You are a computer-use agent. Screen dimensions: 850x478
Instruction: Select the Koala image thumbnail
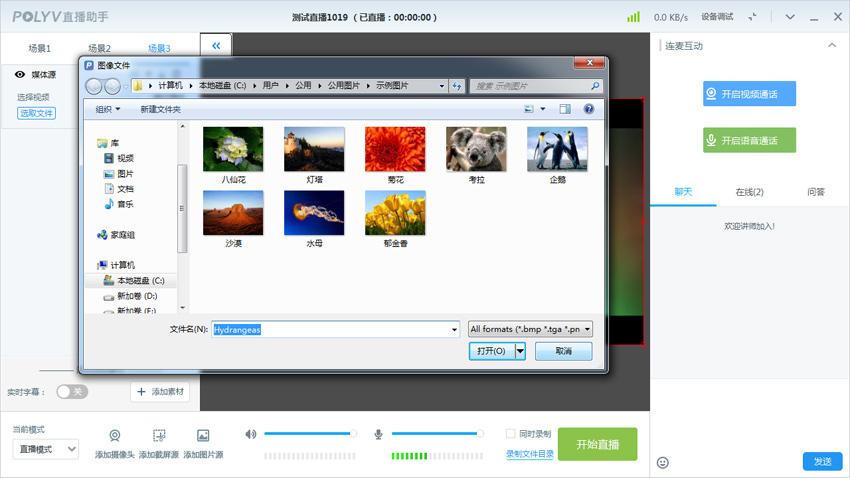476,149
